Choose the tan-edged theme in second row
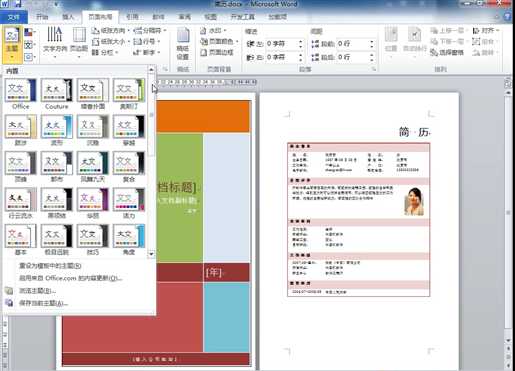The height and width of the screenshot is (371, 515). coord(20,127)
